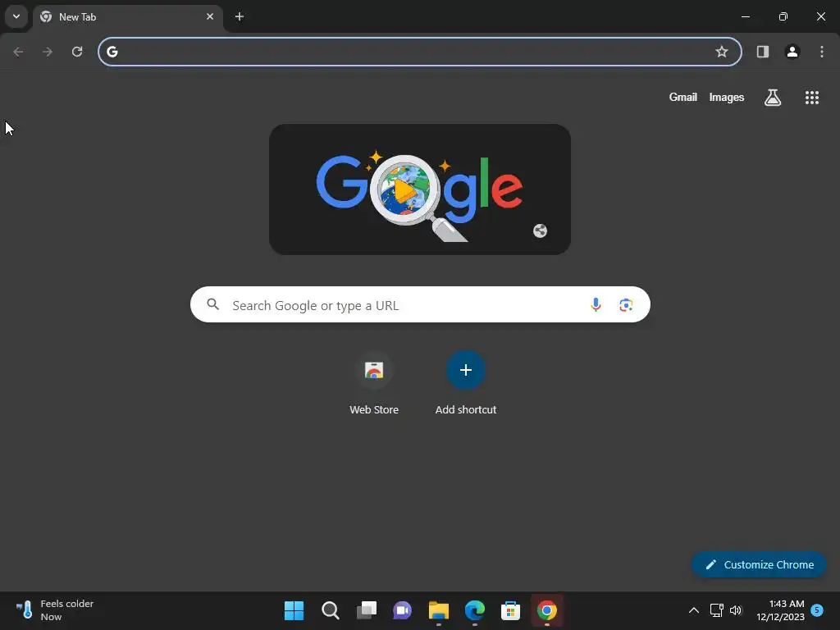
Task: Click the Chrome taskbar icon
Action: pos(547,610)
